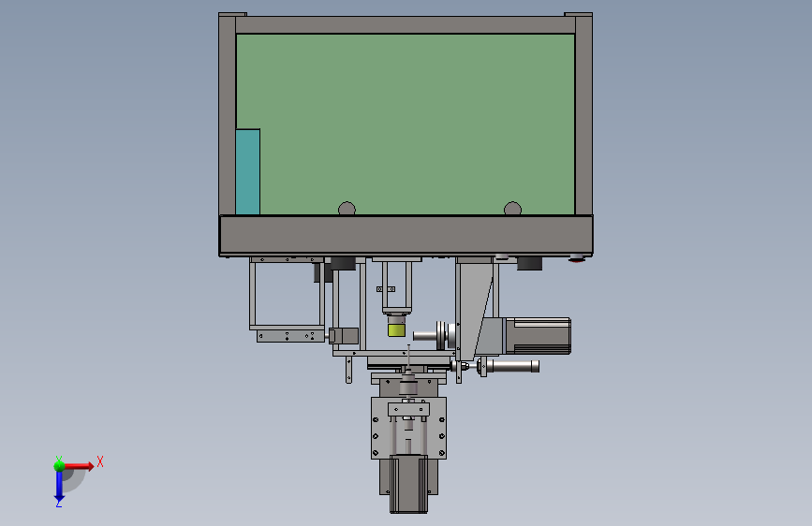Select the pneumatic cylinder below the servo motor
This screenshot has height=526, width=812.
click(x=510, y=367)
